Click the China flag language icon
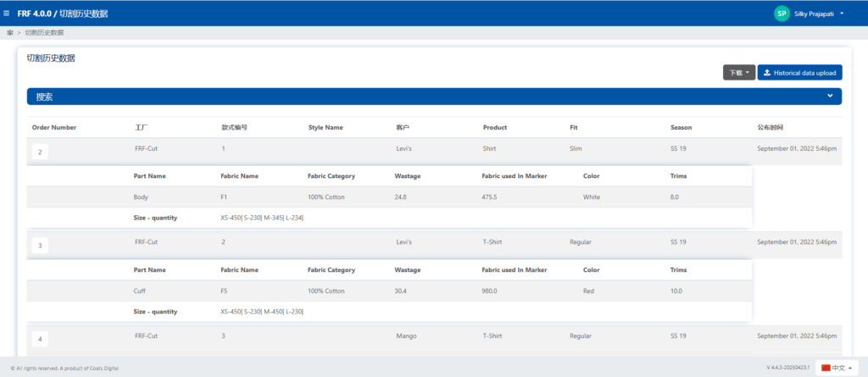 [x=826, y=368]
